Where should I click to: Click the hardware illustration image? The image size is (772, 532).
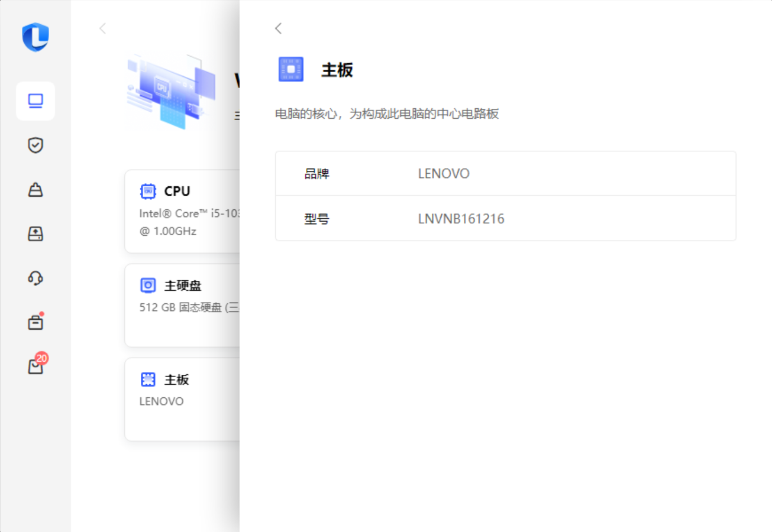(x=171, y=91)
